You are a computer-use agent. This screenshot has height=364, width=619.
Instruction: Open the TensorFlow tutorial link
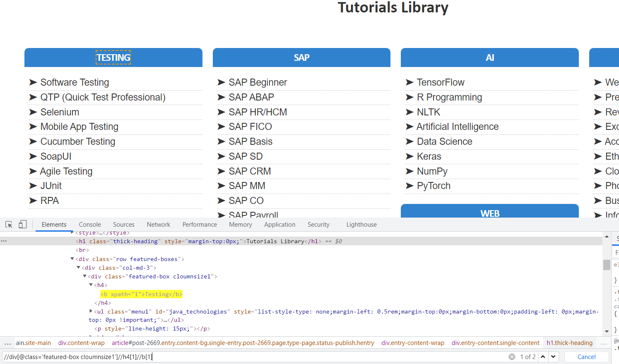click(x=441, y=82)
